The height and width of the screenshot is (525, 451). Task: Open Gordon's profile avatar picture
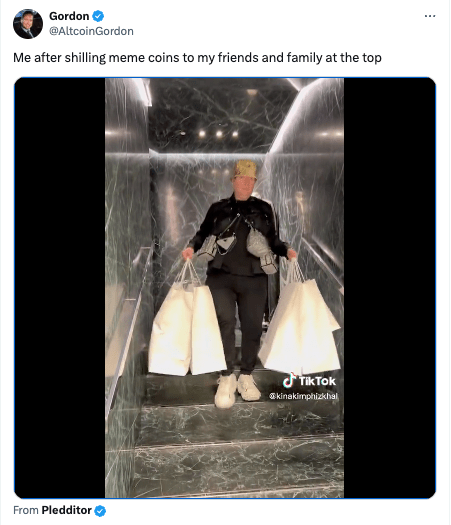click(x=28, y=24)
